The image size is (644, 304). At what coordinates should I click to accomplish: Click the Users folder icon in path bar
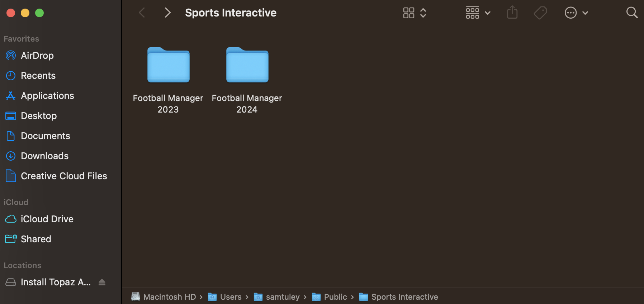click(x=212, y=297)
